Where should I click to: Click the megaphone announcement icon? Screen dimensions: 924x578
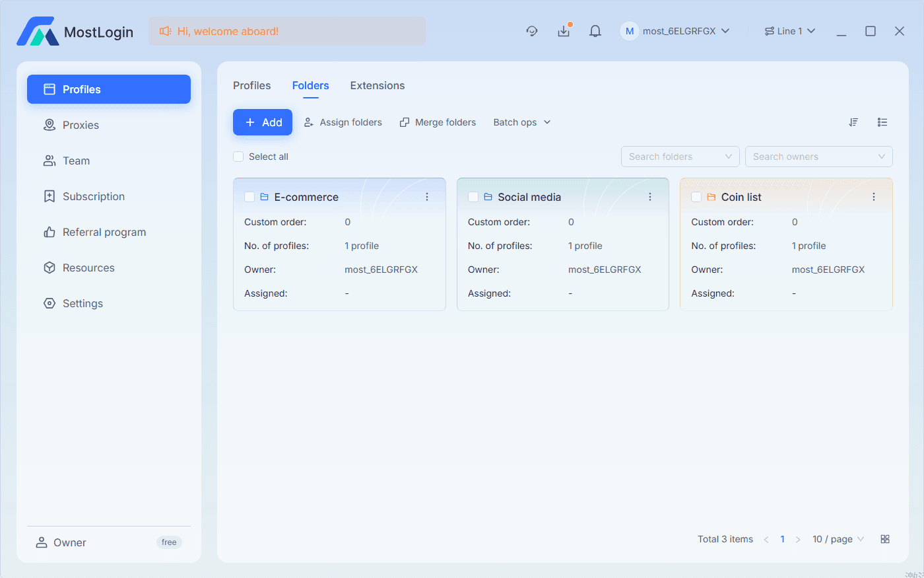pyautogui.click(x=165, y=31)
